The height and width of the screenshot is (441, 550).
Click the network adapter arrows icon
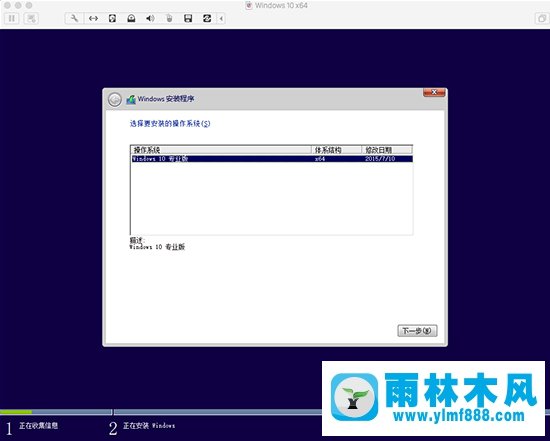point(93,18)
